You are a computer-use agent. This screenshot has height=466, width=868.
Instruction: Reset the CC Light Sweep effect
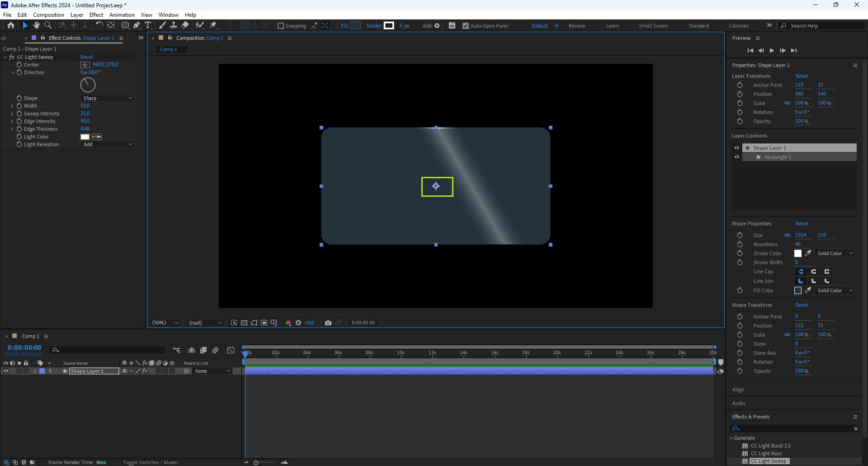pos(86,57)
